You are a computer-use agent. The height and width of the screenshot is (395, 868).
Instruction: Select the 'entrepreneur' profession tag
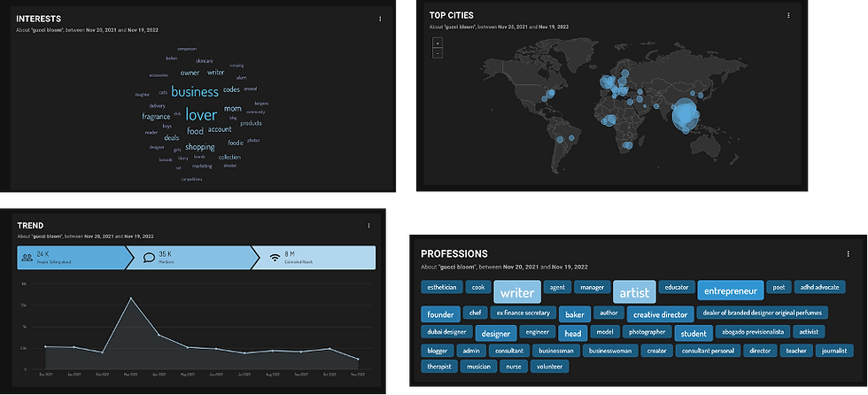pos(730,290)
